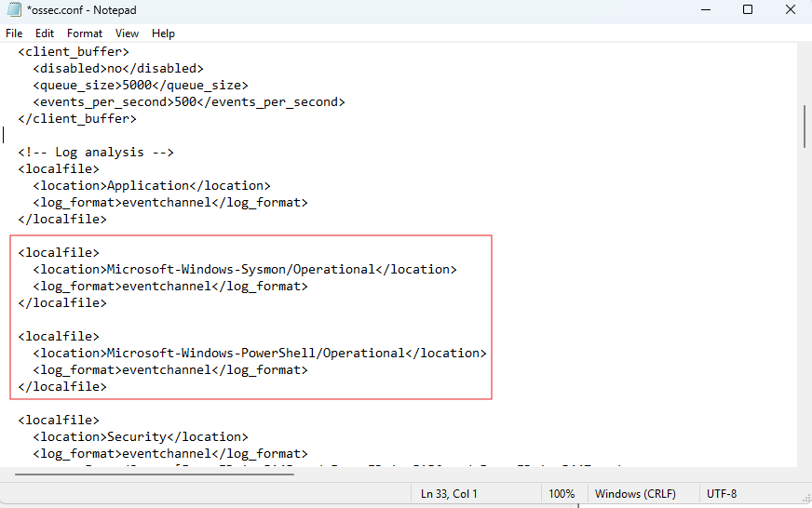Click the horizontal scrollbar right arrow
Viewport: 812px width, 508px height.
(790, 474)
